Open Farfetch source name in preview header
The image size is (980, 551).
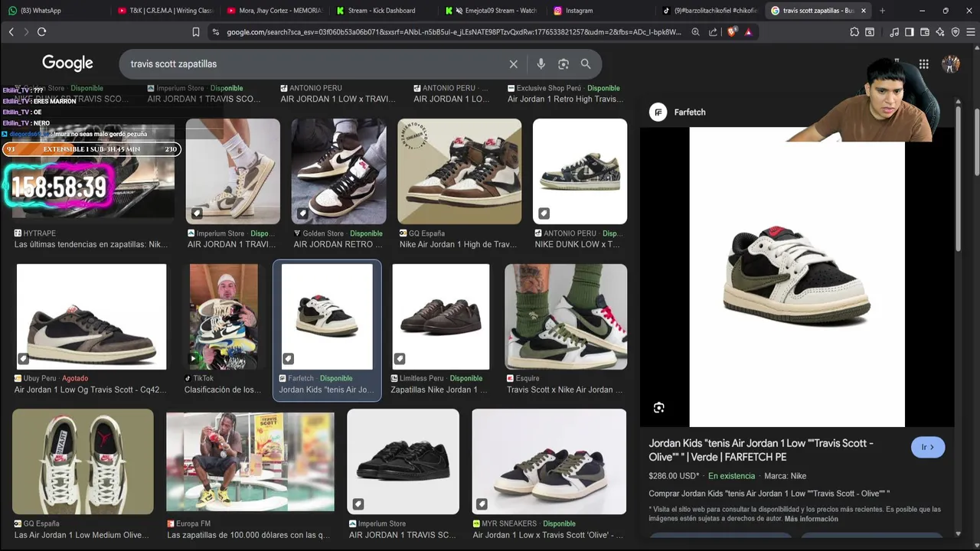point(690,112)
